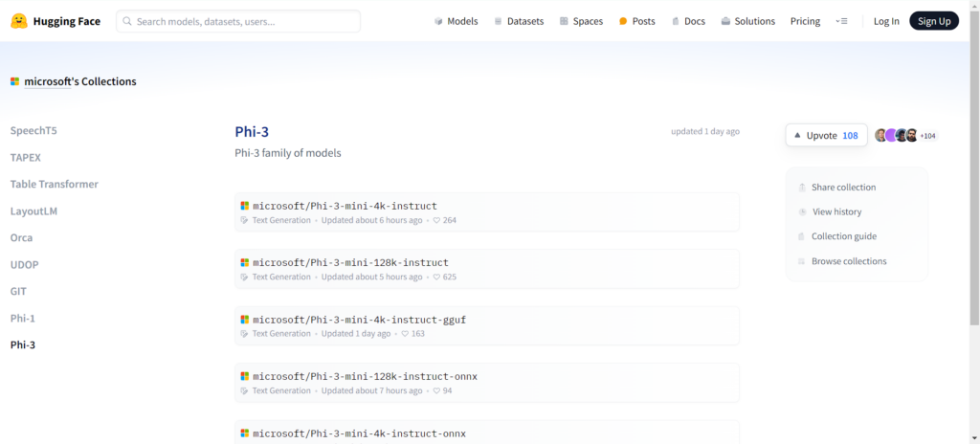Focus the search models input field
This screenshot has width=980, height=444.
[239, 21]
